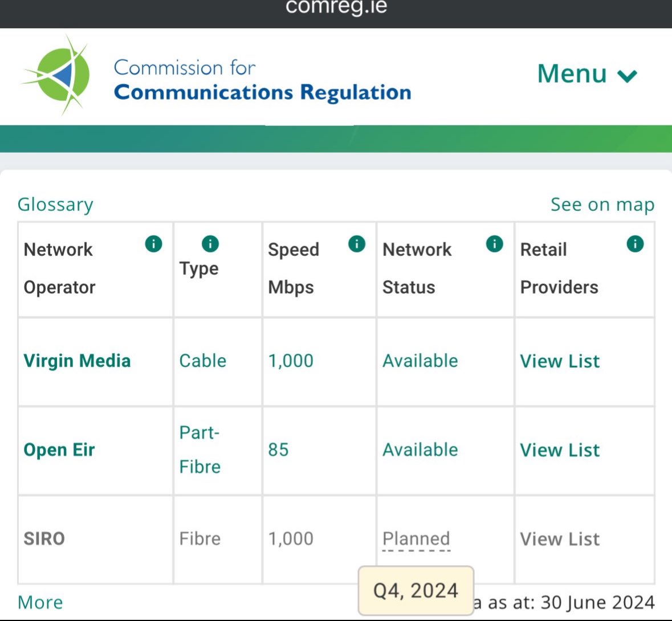Click SIRO's 1,000 speed value

click(291, 539)
